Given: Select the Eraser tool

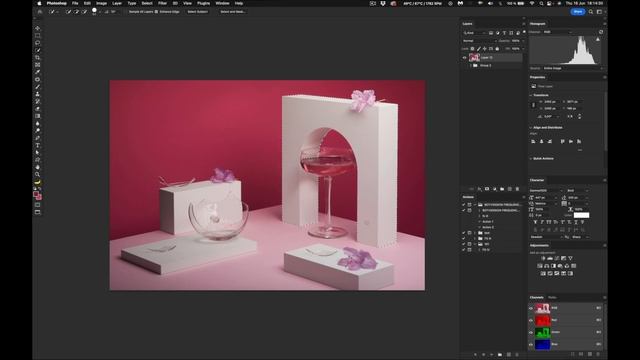Looking at the screenshot, I should (38, 109).
